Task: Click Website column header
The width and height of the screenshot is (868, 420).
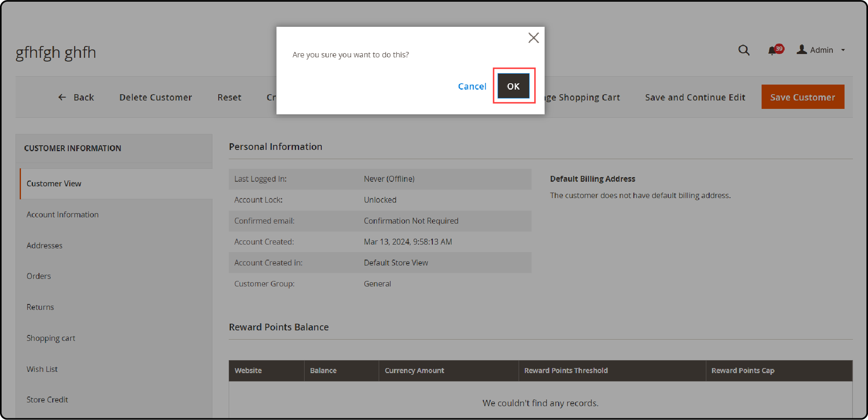Action: tap(266, 371)
